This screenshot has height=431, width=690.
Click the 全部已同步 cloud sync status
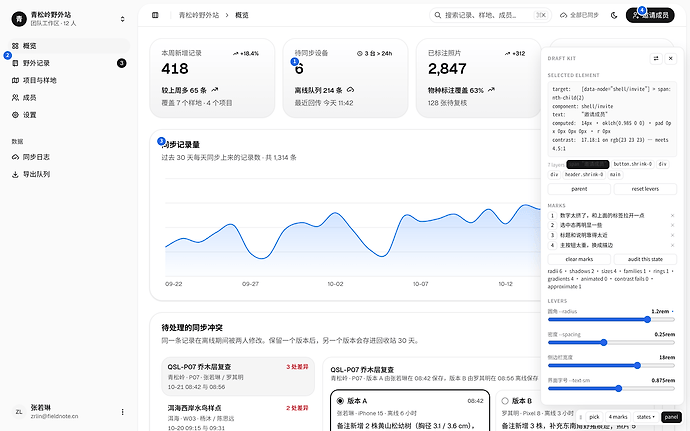pyautogui.click(x=579, y=15)
